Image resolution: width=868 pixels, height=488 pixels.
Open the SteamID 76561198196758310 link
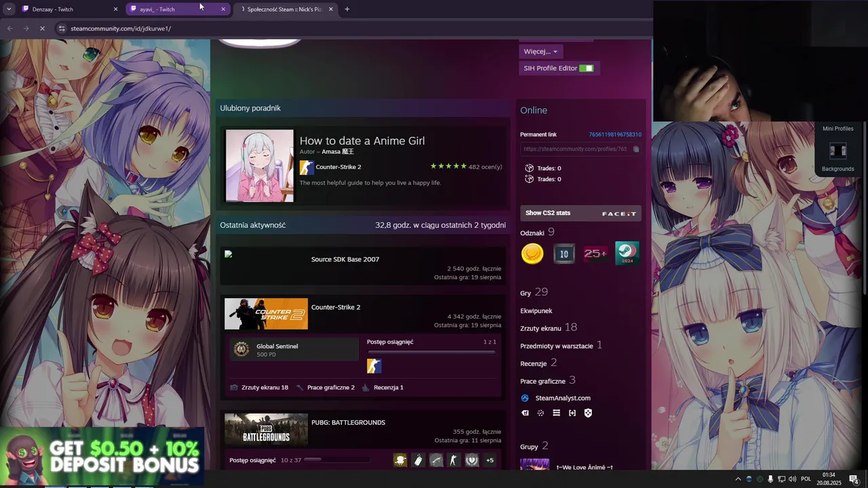pos(615,134)
